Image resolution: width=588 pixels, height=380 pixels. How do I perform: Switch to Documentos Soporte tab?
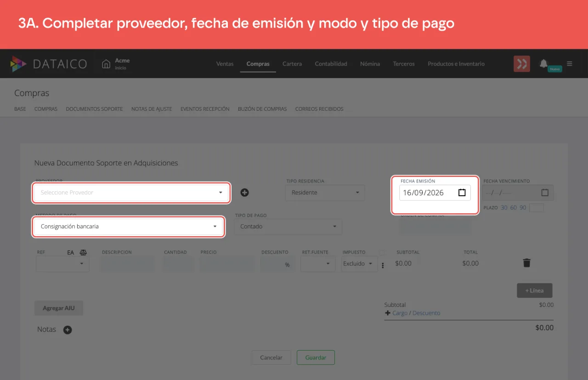[x=94, y=109]
